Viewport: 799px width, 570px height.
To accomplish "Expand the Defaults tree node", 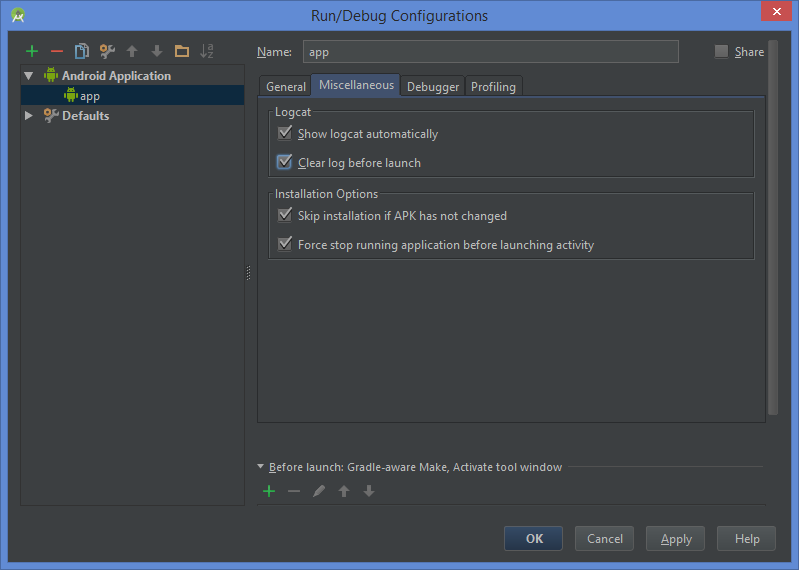I will coord(29,116).
